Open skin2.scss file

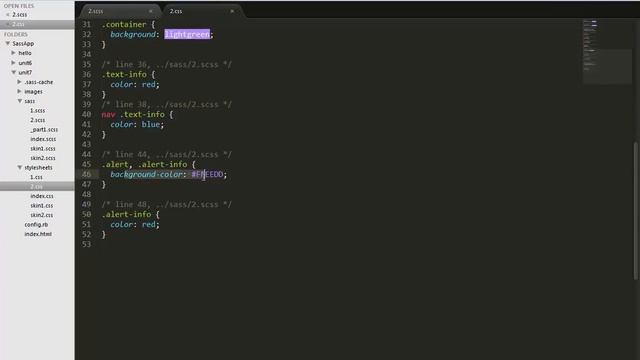[43, 158]
